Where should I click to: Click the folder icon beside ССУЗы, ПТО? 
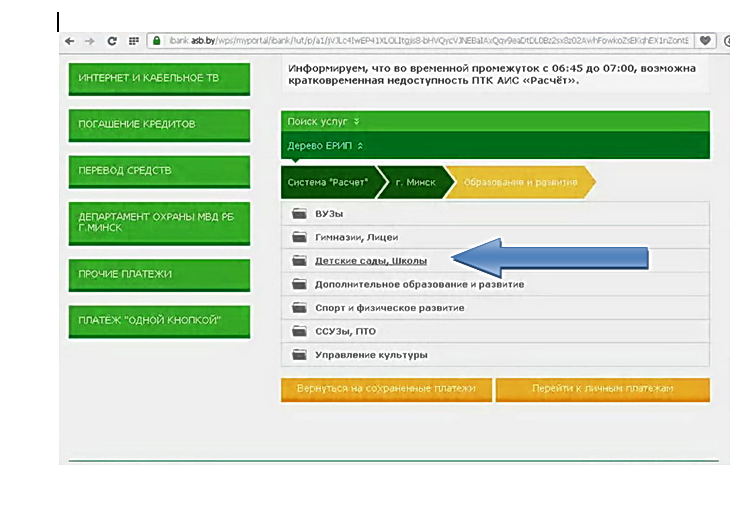coord(299,331)
